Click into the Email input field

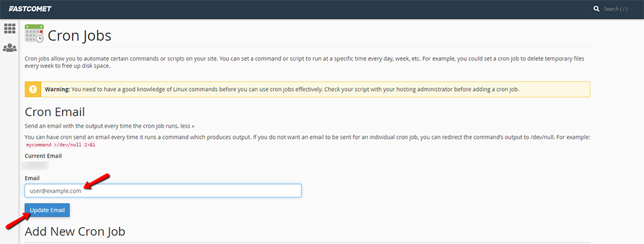163,191
